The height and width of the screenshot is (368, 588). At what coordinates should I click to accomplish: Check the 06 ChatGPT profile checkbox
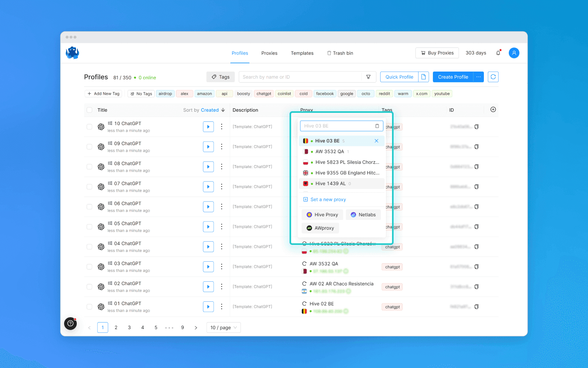[x=89, y=207]
